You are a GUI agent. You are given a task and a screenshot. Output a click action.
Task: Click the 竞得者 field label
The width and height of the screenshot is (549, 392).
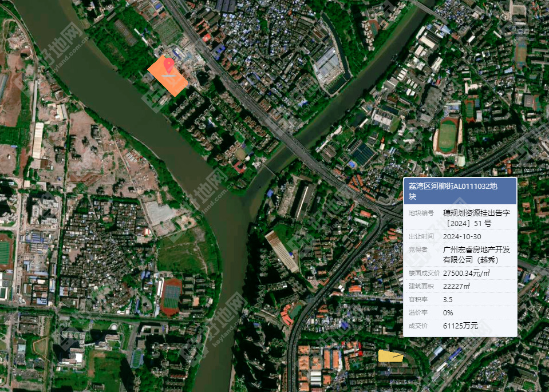(417, 250)
